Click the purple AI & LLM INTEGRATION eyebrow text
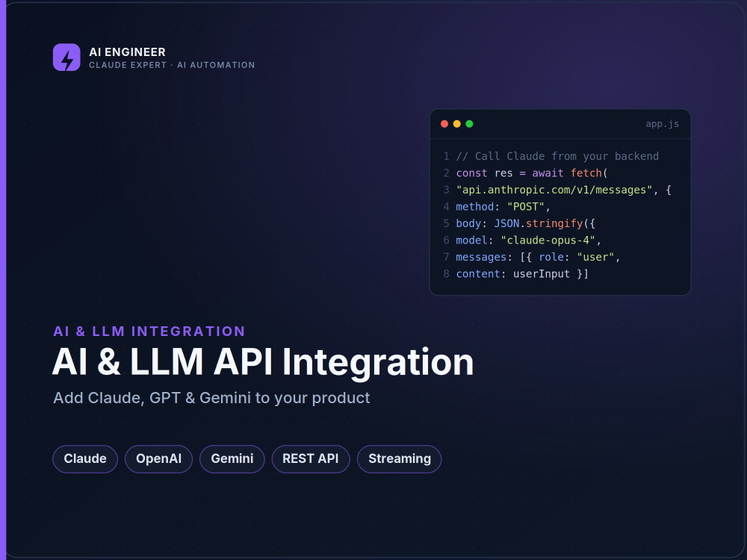Image resolution: width=747 pixels, height=560 pixels. click(x=149, y=331)
